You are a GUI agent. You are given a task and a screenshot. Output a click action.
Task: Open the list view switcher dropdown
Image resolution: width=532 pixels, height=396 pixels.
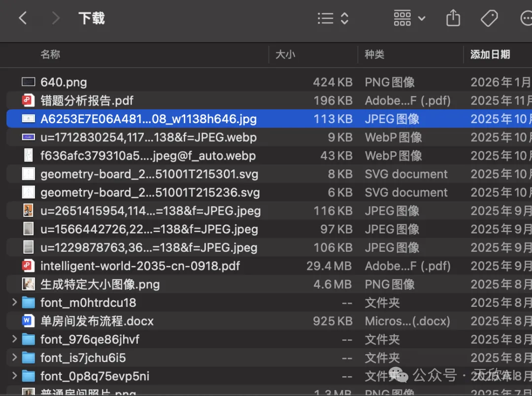[333, 19]
